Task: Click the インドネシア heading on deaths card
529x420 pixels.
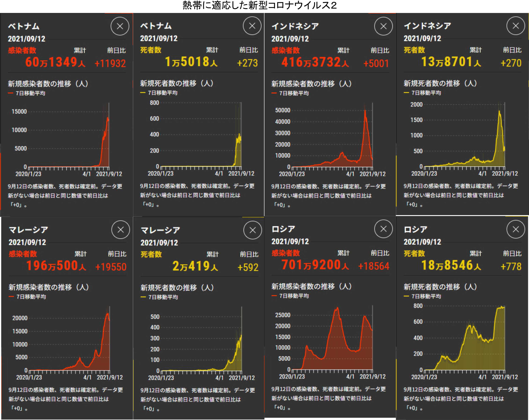Action: (427, 26)
